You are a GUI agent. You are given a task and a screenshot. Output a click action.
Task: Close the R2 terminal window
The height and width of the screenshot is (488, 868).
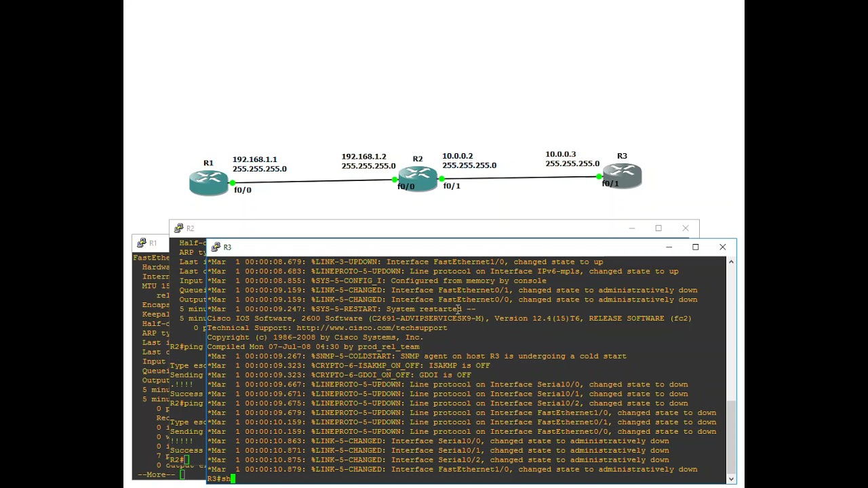pos(686,228)
